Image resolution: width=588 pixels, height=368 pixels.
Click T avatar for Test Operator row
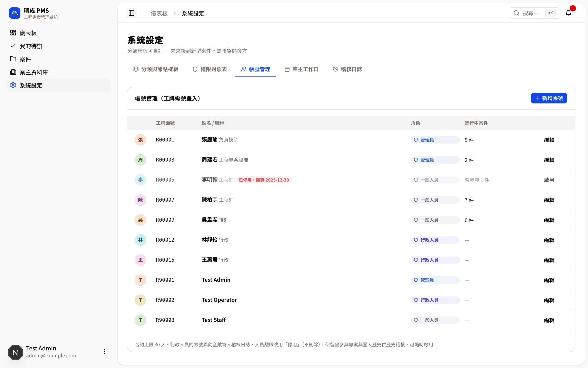coord(140,300)
